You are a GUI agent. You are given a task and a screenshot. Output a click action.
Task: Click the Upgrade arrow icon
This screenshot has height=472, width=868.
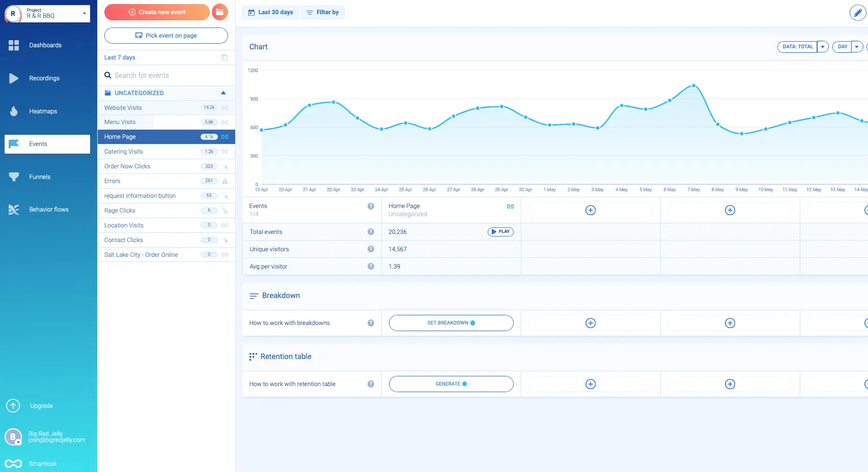(13, 405)
